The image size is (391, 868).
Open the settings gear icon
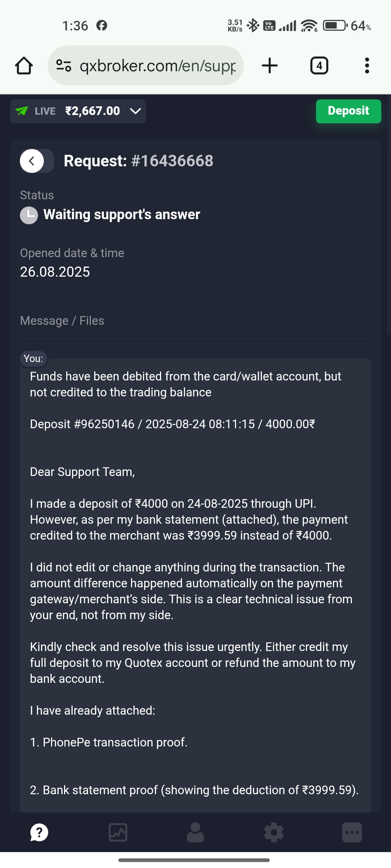coord(274,832)
